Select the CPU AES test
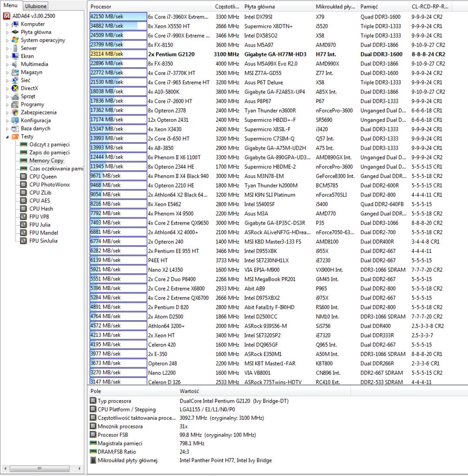Viewport: 468px width, 476px height. point(40,201)
